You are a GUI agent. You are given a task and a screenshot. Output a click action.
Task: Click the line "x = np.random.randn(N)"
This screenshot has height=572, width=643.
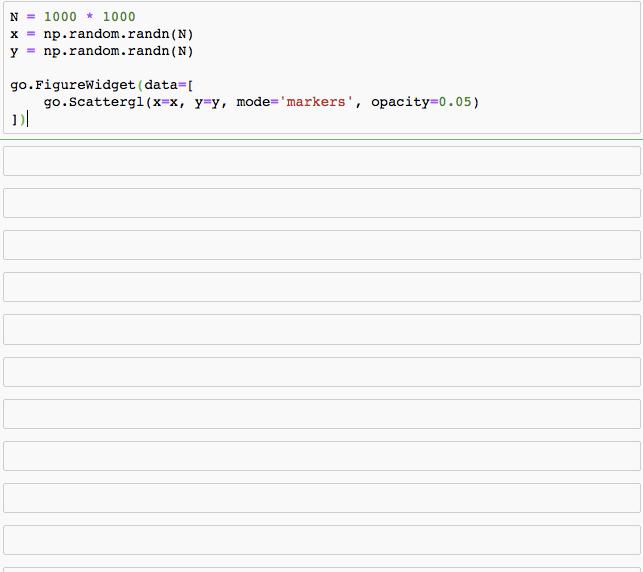[x=102, y=34]
